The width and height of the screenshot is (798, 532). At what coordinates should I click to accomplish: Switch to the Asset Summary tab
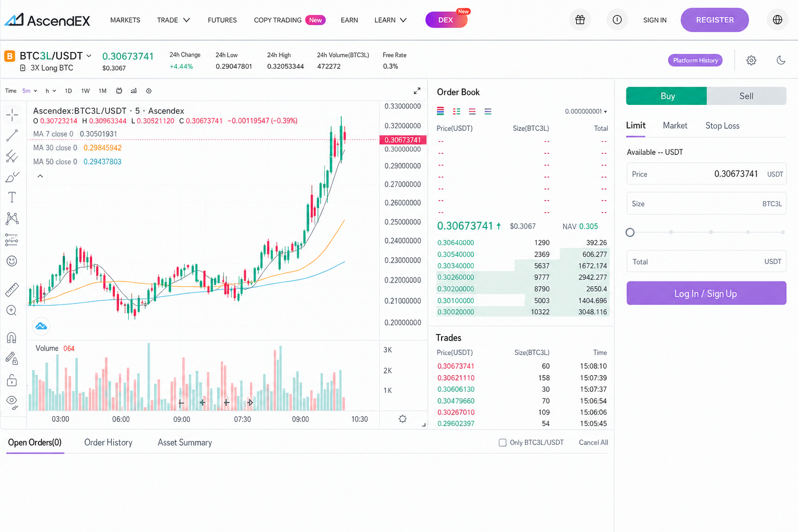click(x=185, y=443)
